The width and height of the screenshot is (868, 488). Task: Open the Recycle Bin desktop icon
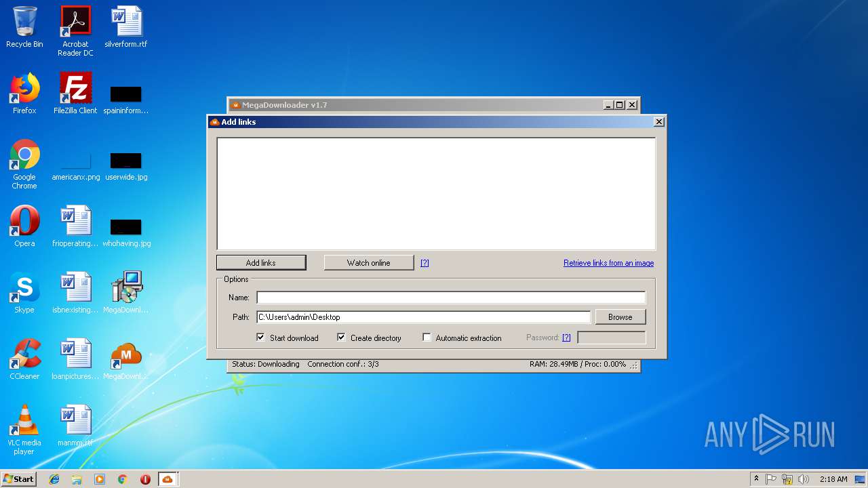coord(24,27)
